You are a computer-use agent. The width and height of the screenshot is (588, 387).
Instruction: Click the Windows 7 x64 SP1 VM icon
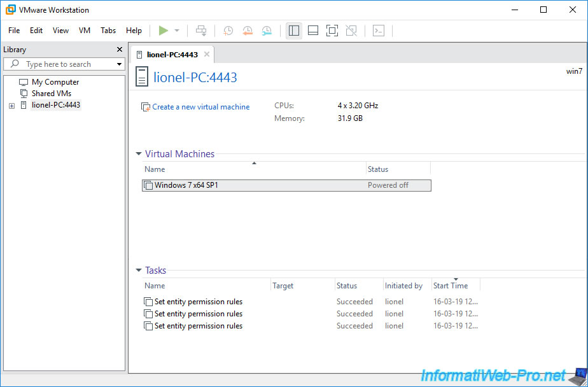coord(148,185)
